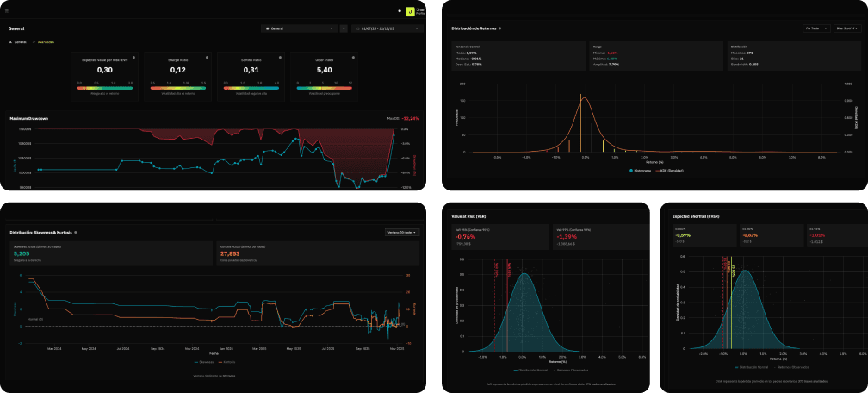Click info icon beside Skewness & Kurtosis title

click(75, 232)
